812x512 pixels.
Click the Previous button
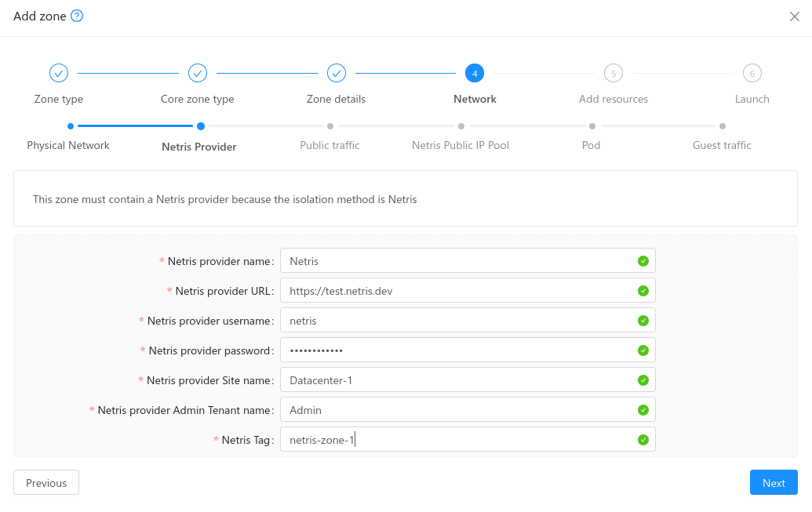[46, 482]
